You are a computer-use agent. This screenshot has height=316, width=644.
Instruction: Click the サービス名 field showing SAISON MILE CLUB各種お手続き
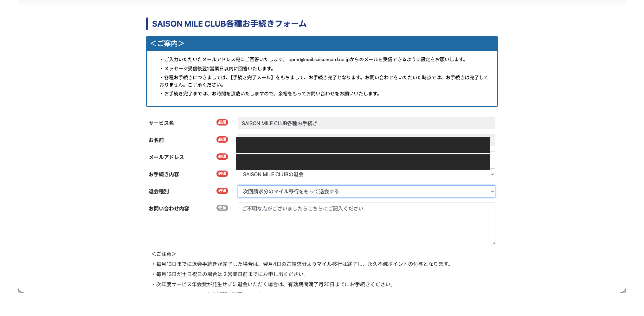point(366,123)
